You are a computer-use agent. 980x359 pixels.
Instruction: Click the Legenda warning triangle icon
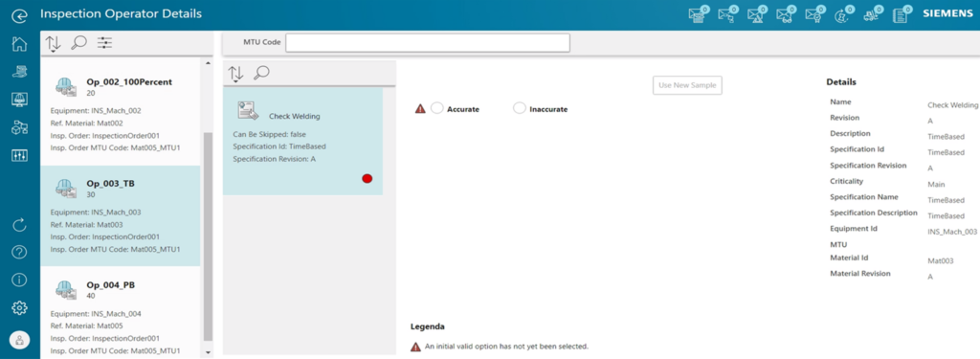click(x=415, y=346)
